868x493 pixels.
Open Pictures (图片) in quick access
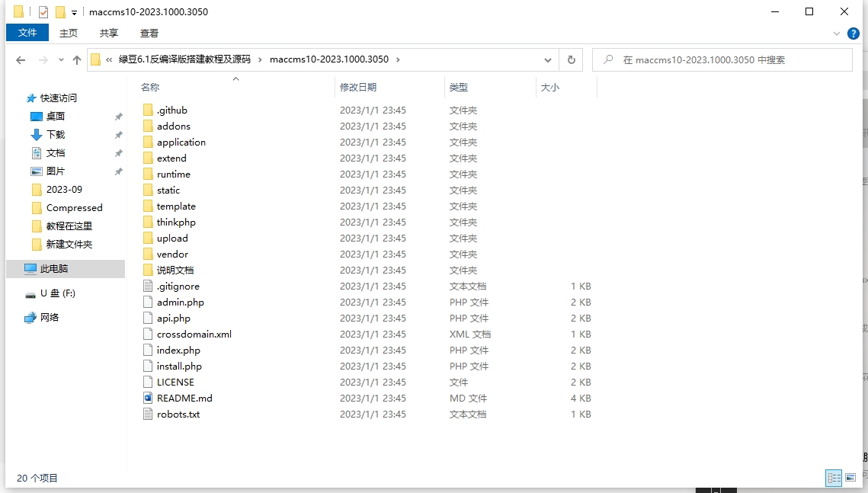pyautogui.click(x=56, y=171)
